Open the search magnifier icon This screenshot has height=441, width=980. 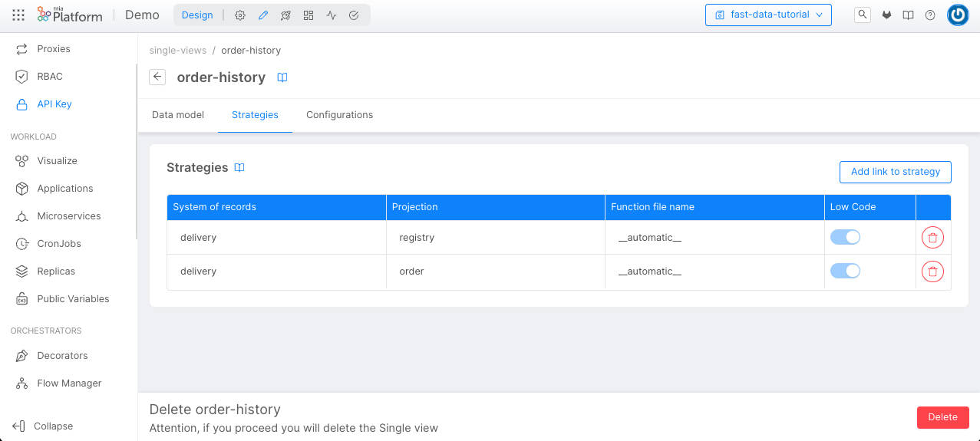[x=863, y=15]
